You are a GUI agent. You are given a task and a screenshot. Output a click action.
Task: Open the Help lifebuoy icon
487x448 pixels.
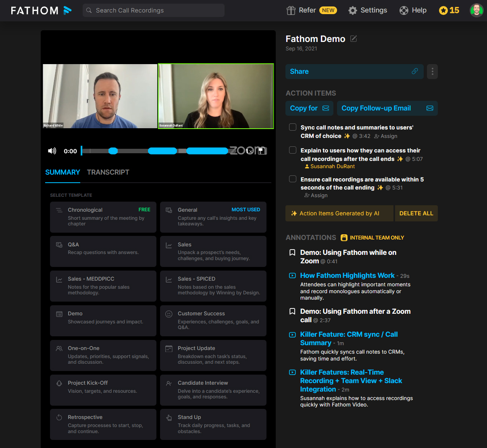click(x=404, y=10)
